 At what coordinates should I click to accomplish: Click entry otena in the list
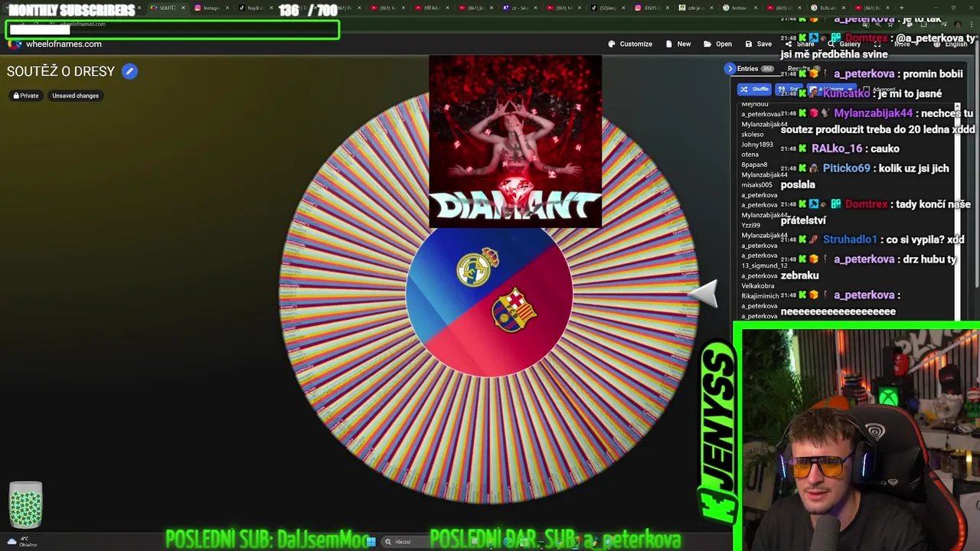750,155
